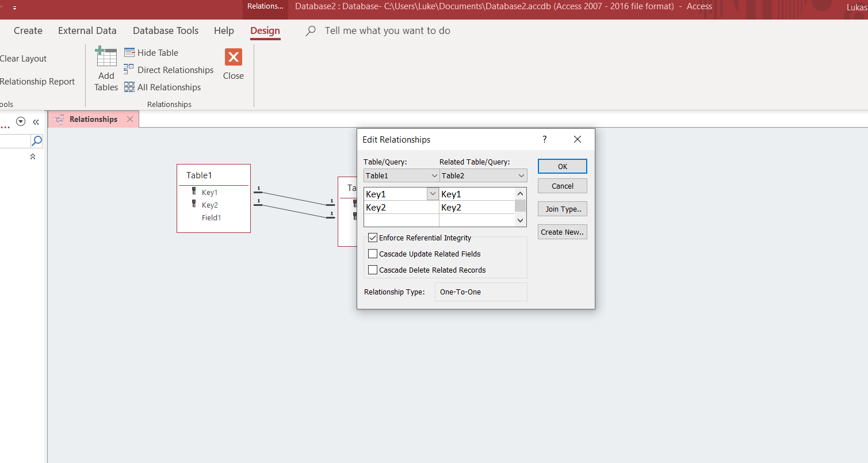Uncheck Enforce Referential Integrity

click(373, 238)
